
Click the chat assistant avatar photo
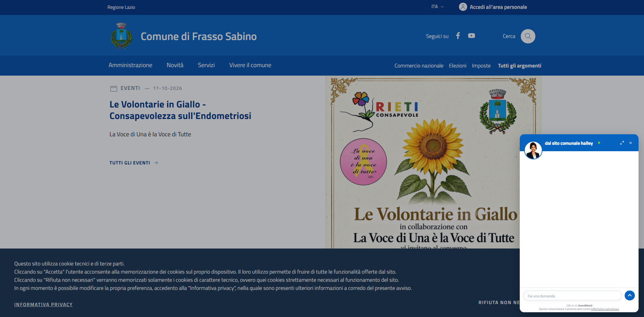[533, 151]
